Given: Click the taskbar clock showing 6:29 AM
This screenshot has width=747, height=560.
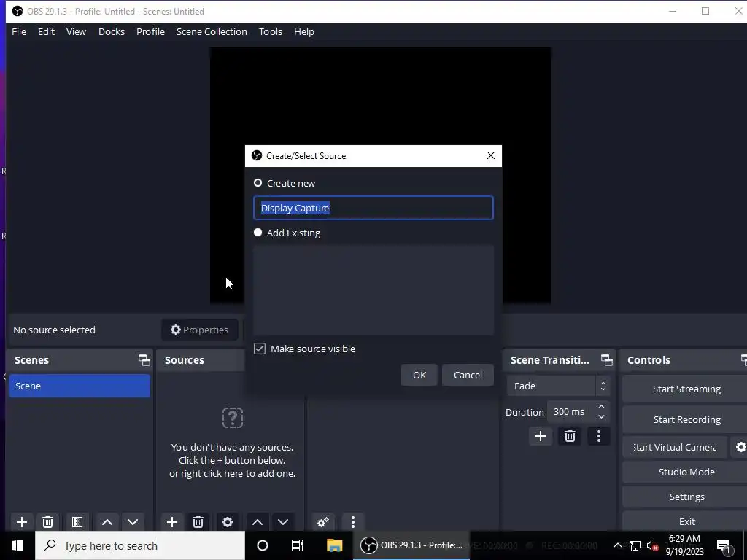Looking at the screenshot, I should [684, 545].
